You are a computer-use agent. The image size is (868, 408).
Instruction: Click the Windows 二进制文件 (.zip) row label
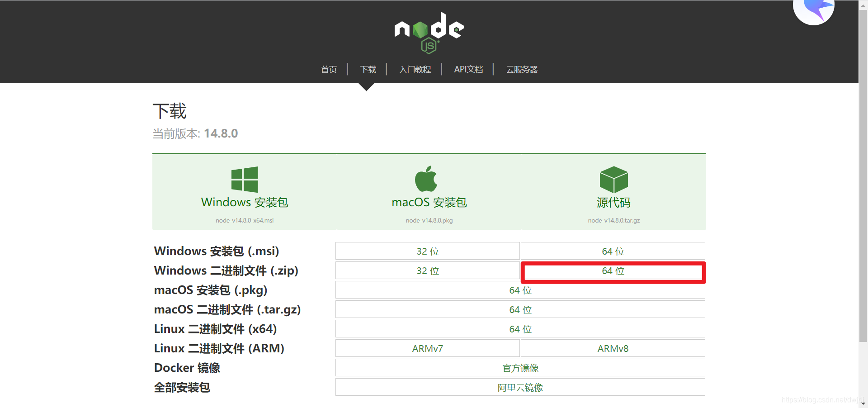pos(226,270)
